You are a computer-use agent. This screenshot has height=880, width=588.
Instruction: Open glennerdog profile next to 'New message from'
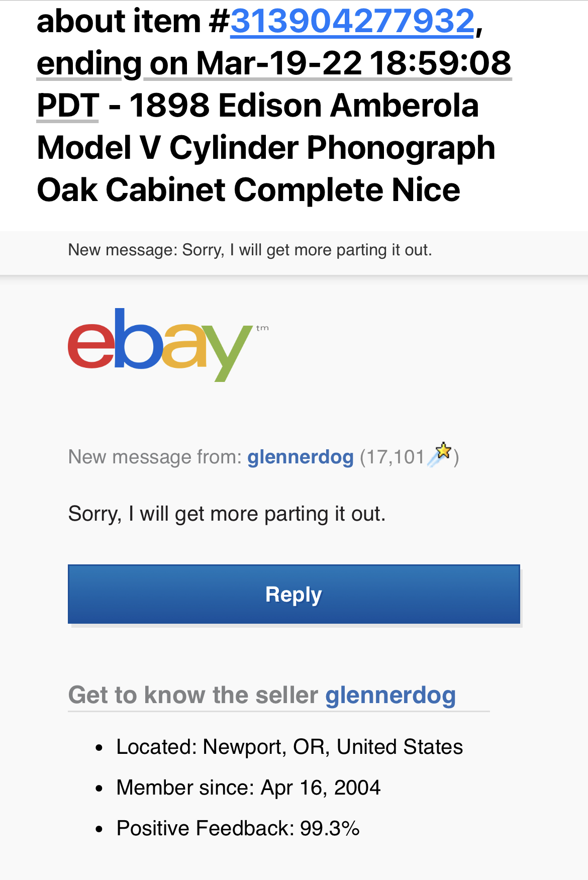point(300,457)
